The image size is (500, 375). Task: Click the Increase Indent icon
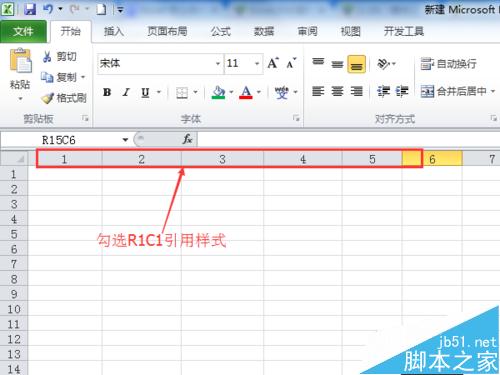tap(402, 91)
